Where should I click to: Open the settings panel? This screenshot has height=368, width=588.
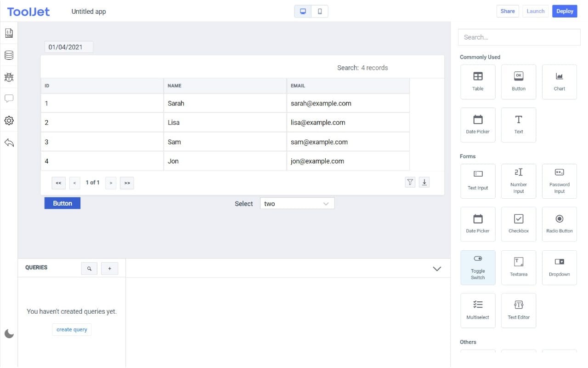coord(9,120)
